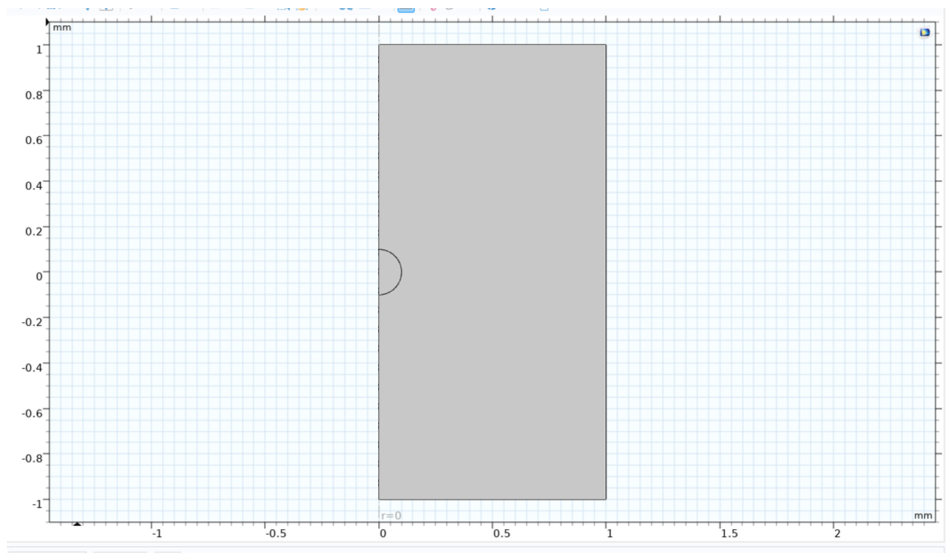Click the rectangle's top edge boundary
The image size is (951, 560).
click(x=491, y=45)
